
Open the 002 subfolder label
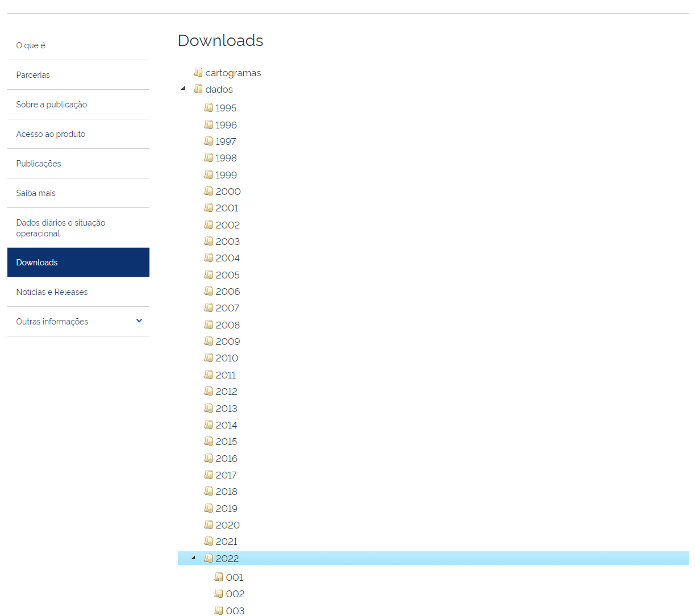pyautogui.click(x=235, y=594)
